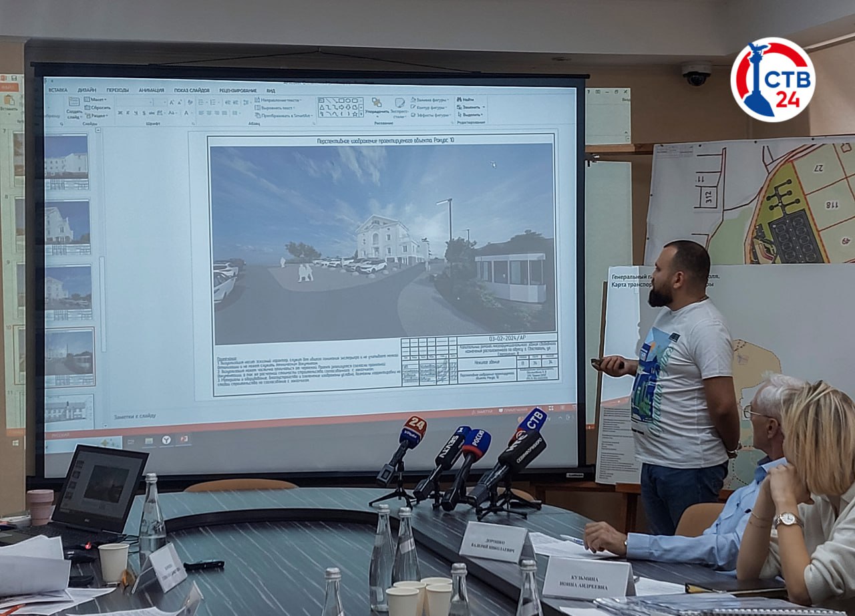The width and height of the screenshot is (855, 616).
Task: Open the Aa change case dropdown
Action: 172,113
